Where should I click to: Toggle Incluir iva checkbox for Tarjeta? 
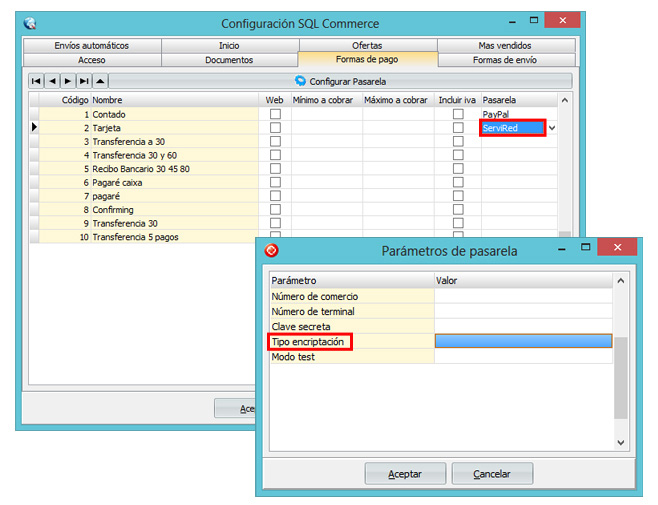(x=458, y=128)
